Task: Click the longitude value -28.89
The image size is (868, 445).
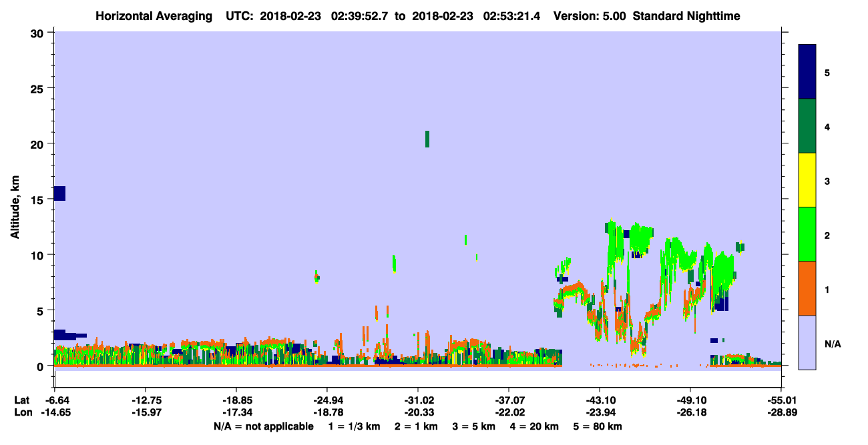Action: [781, 413]
